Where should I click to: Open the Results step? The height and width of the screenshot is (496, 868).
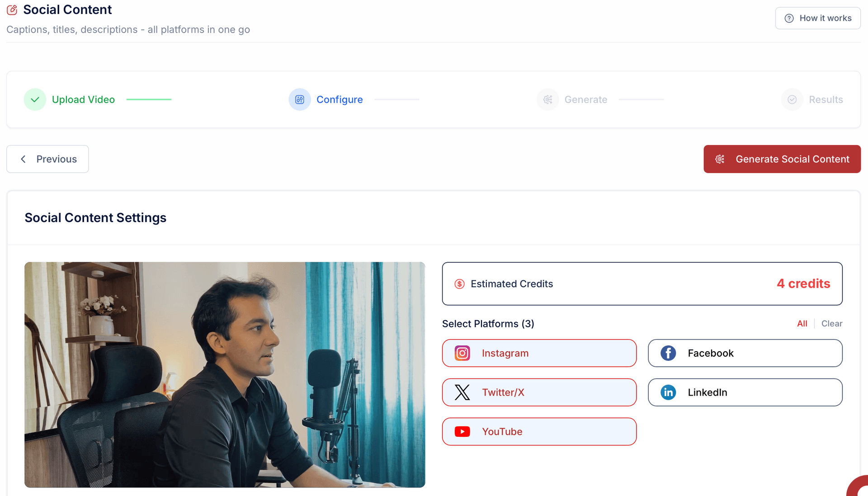(x=825, y=99)
